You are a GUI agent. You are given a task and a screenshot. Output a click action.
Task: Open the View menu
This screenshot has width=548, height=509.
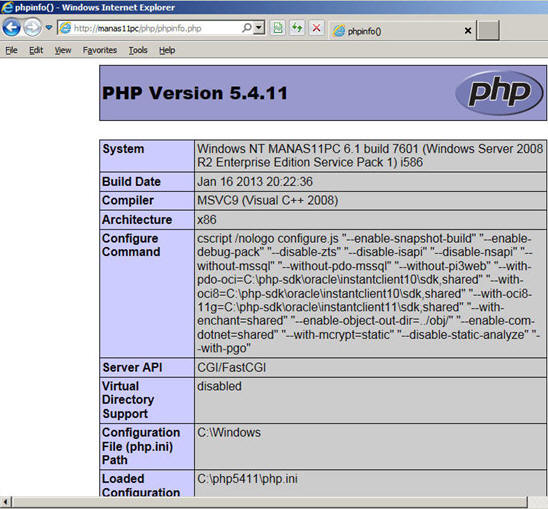[x=63, y=50]
